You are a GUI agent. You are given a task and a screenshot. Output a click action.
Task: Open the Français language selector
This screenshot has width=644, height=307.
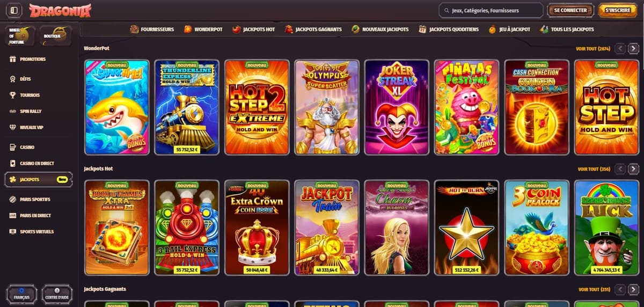tap(21, 295)
